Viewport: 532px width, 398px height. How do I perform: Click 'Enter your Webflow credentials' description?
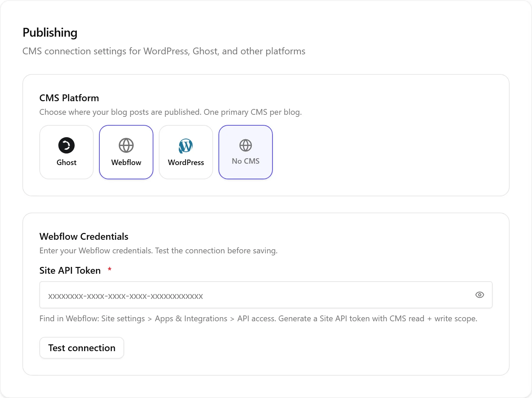coord(158,251)
